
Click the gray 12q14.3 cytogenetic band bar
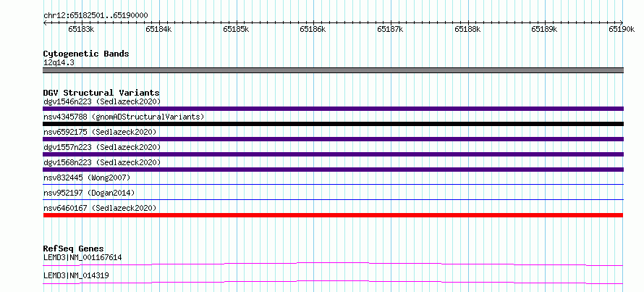click(x=333, y=70)
